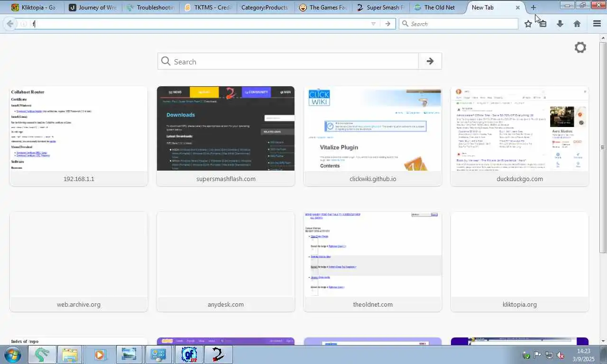Click the Show desktop strip
Viewport: 607px width, 364px height.
point(604,355)
